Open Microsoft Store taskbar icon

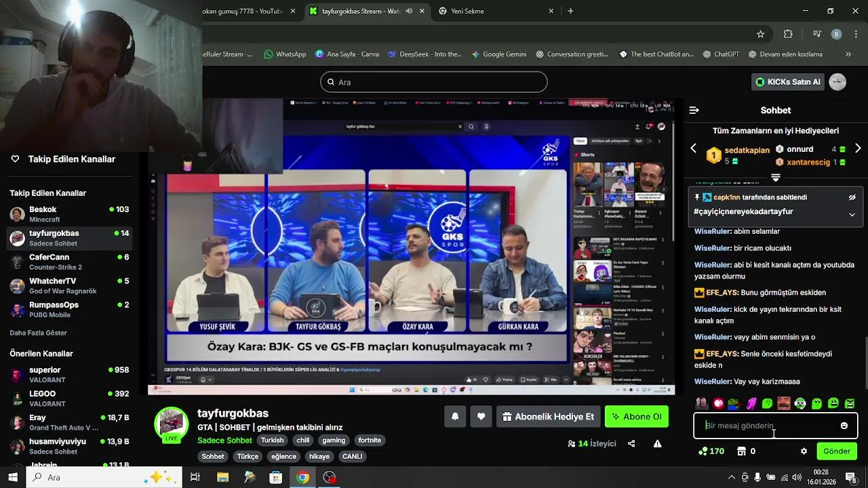pos(276,477)
